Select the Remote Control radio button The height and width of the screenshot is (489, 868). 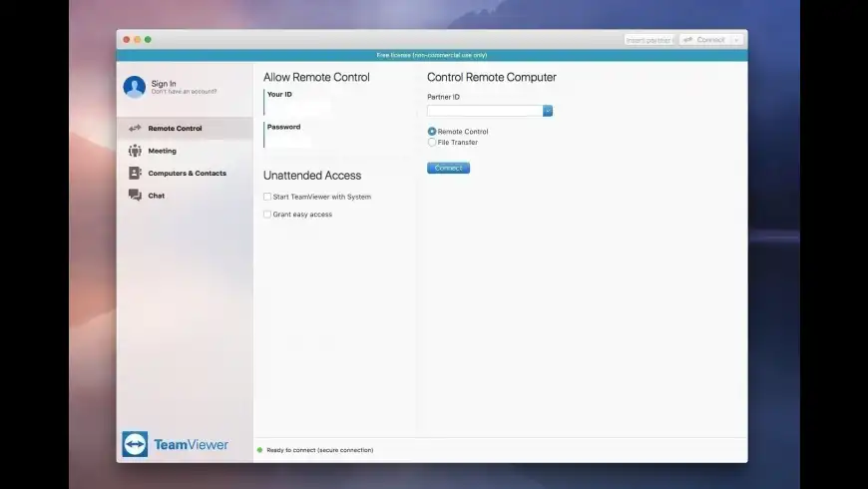[x=432, y=132]
